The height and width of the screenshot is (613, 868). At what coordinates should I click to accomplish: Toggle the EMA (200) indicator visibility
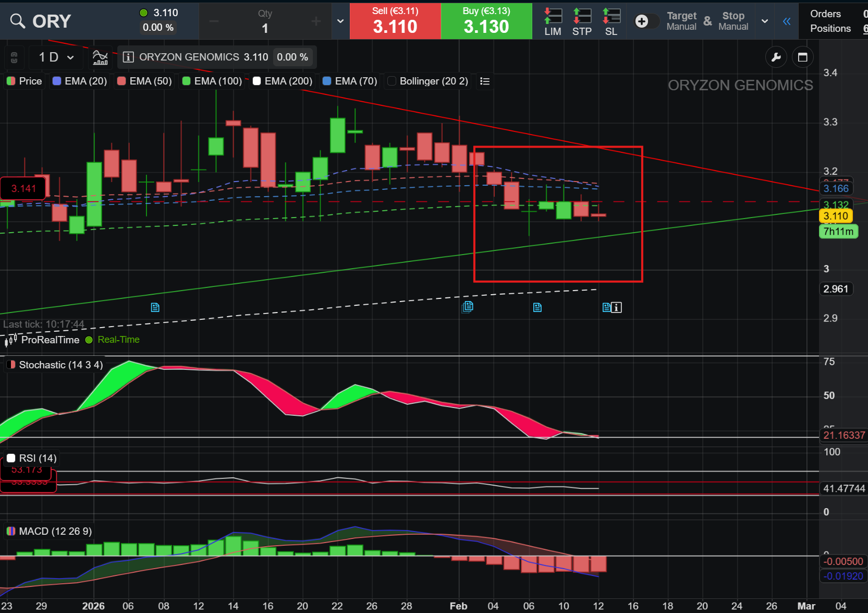point(256,81)
